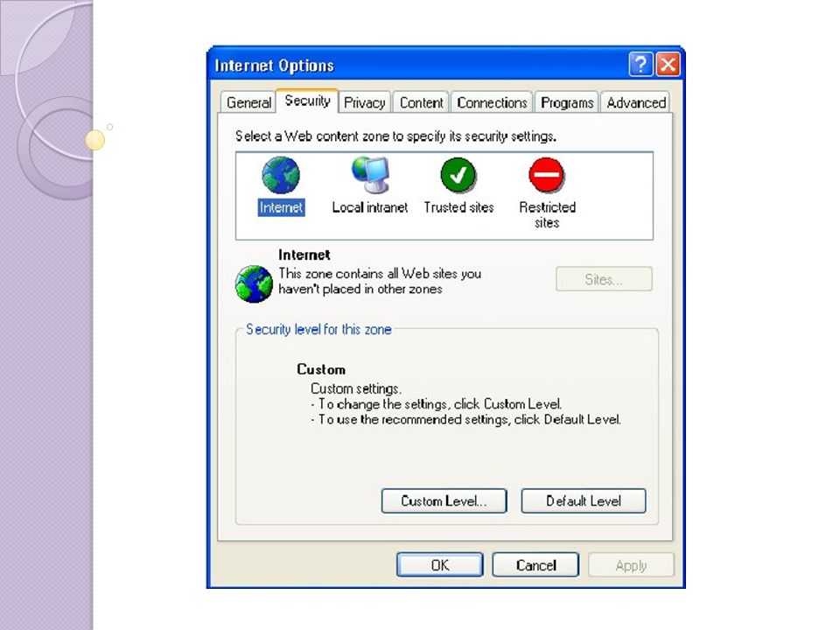Click the bold 'Internet' zone description heading
The image size is (840, 630).
(x=304, y=255)
